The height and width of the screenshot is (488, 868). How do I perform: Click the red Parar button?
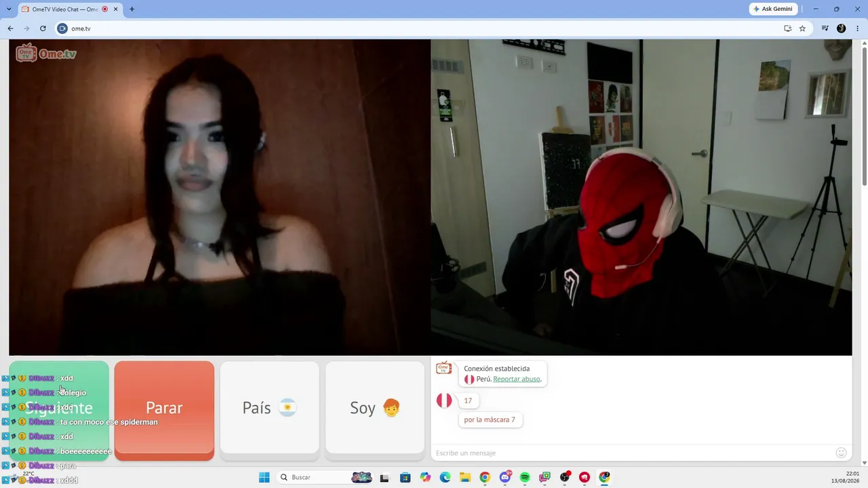(164, 411)
